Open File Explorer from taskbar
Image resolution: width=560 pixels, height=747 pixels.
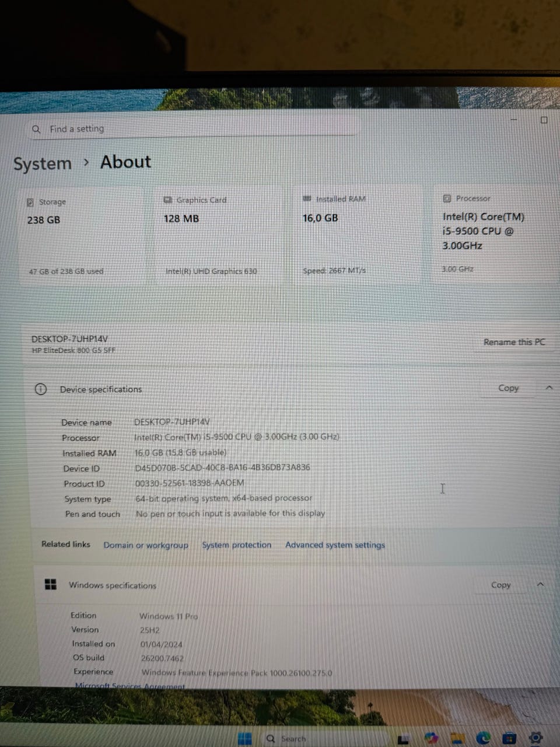click(457, 738)
